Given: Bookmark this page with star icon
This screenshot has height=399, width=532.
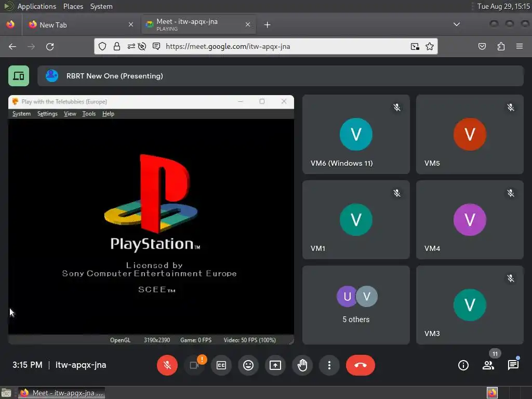Looking at the screenshot, I should coord(430,46).
